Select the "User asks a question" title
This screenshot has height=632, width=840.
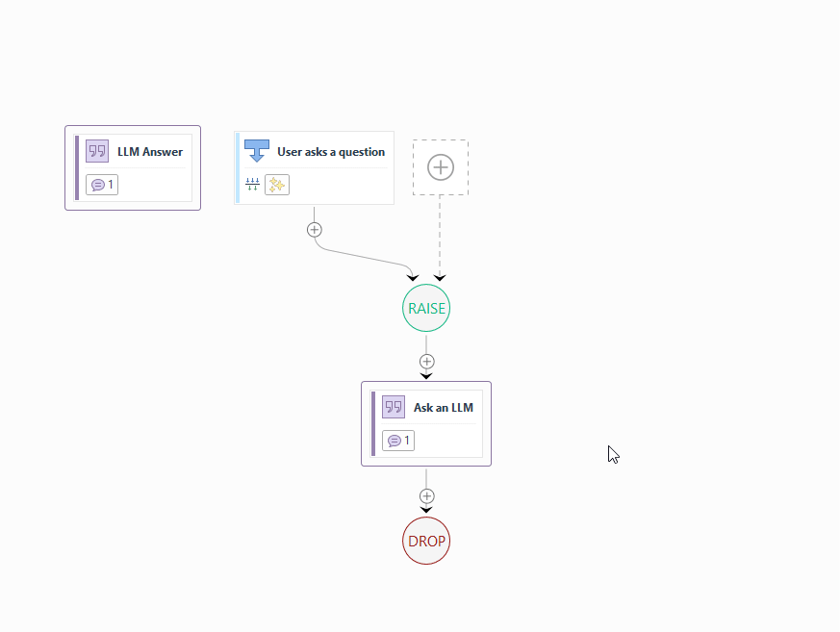(331, 152)
